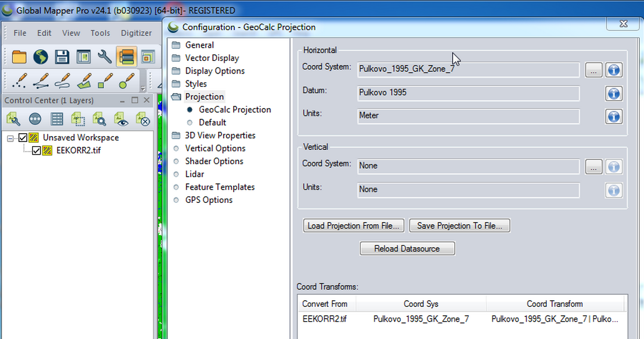Select Feature Templates in configuration list
The image size is (644, 339).
[x=219, y=187]
